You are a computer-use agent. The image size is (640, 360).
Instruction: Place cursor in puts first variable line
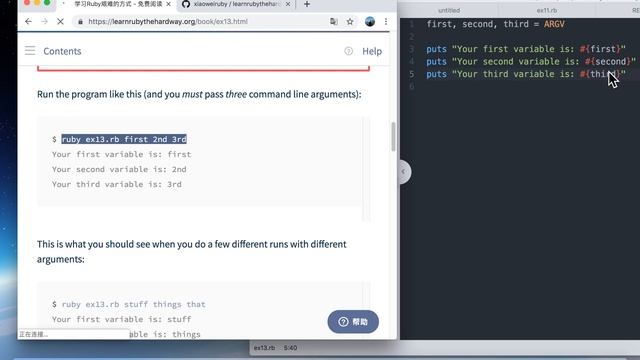tap(526, 49)
